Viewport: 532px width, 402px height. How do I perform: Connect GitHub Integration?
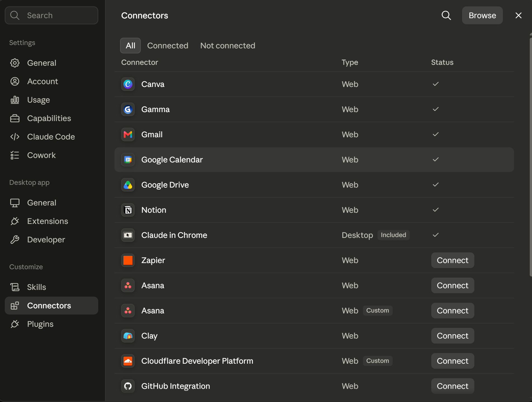pyautogui.click(x=453, y=386)
